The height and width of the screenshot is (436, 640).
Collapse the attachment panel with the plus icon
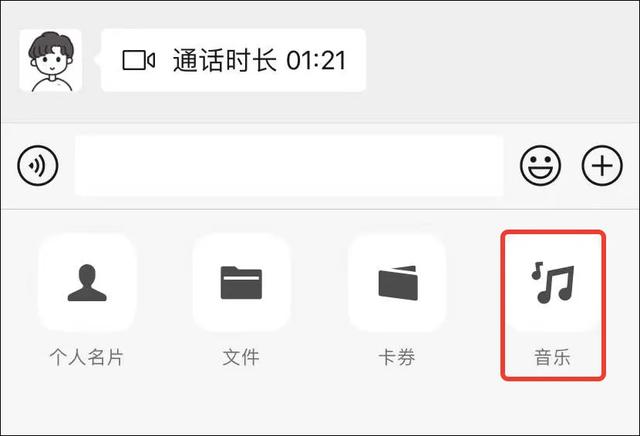point(602,165)
